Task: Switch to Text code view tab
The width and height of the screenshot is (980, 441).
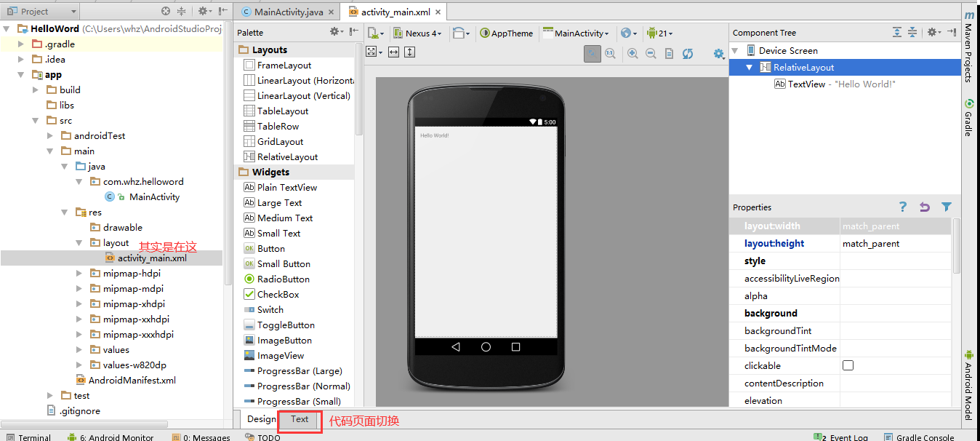Action: click(x=300, y=418)
